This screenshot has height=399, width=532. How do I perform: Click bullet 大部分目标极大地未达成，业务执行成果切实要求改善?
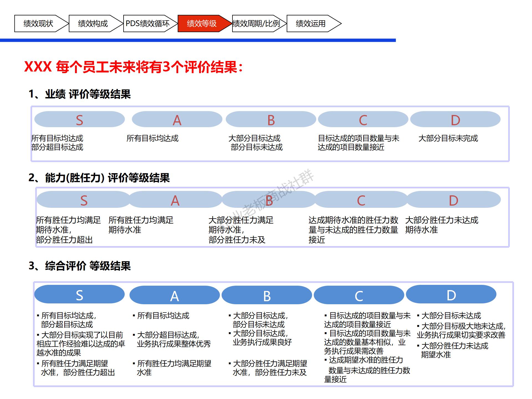click(x=461, y=331)
